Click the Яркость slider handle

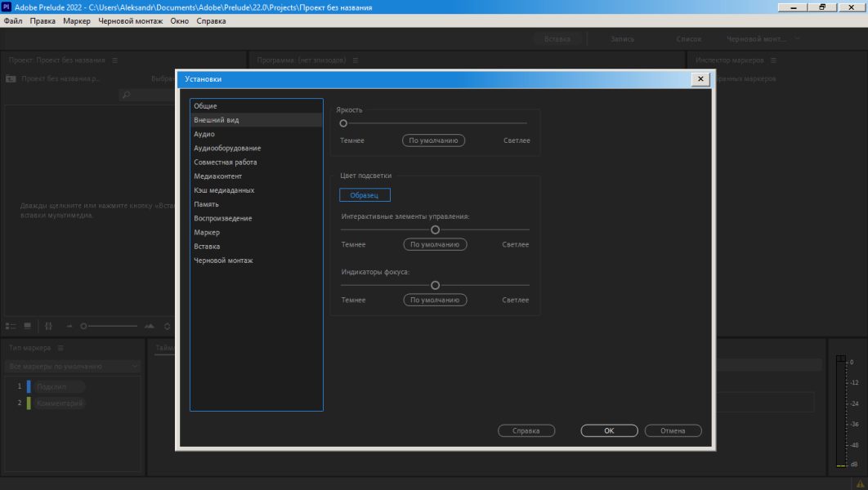coord(343,123)
